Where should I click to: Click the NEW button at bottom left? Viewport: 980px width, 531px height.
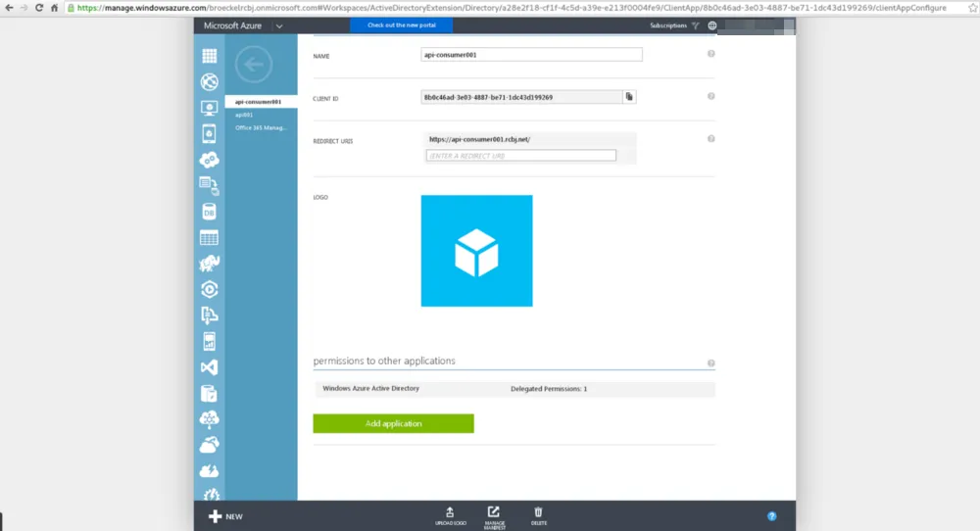click(225, 516)
